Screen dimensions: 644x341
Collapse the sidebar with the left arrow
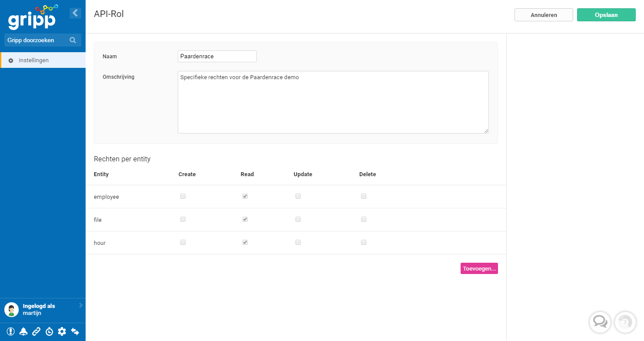pos(75,13)
